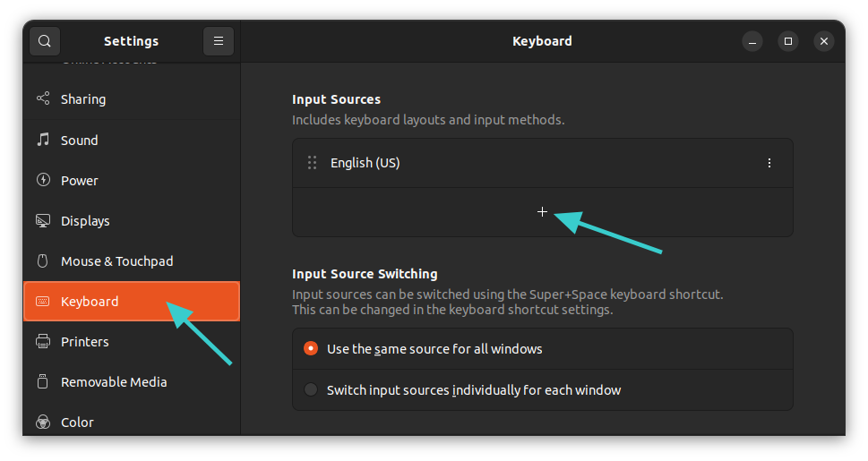
Task: Minimize the Settings window
Action: tap(752, 41)
